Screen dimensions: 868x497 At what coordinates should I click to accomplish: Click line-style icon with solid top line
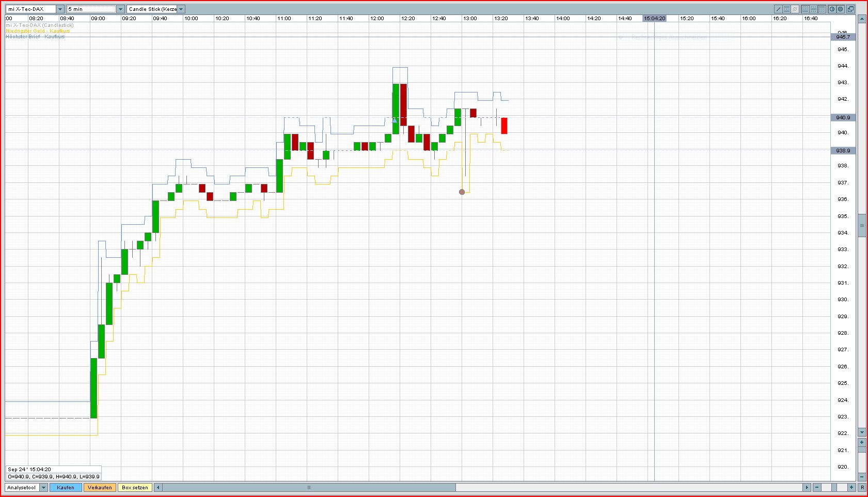pyautogui.click(x=822, y=9)
